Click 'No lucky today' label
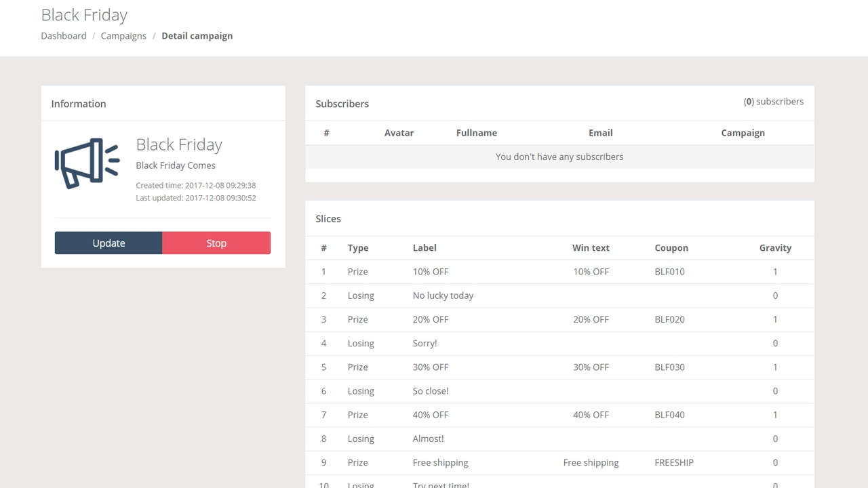This screenshot has width=868, height=488. click(x=443, y=296)
